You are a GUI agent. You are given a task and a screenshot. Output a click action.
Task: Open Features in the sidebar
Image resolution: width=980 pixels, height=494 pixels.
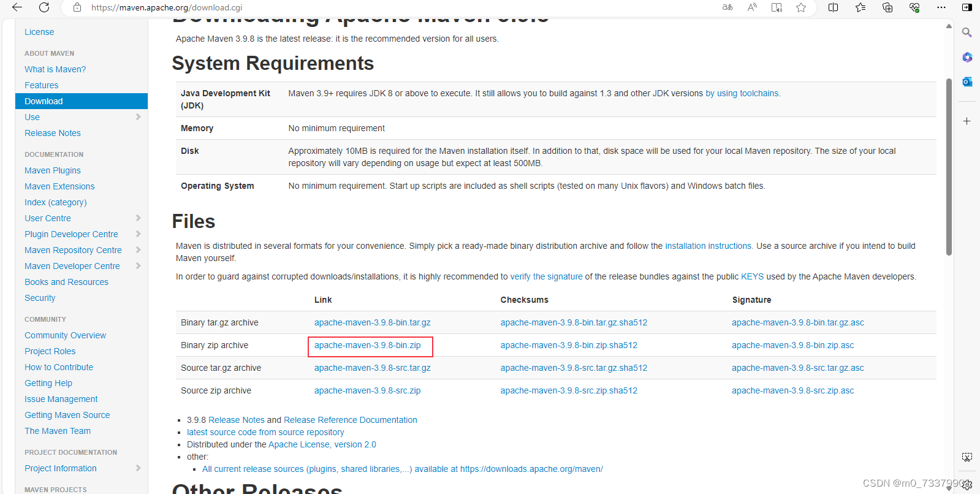(x=42, y=85)
